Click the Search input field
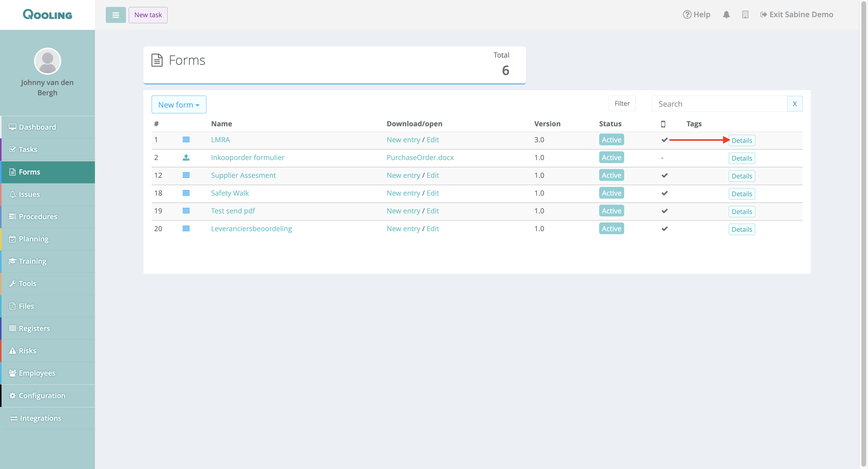Screen dimensions: 868x469 click(719, 104)
